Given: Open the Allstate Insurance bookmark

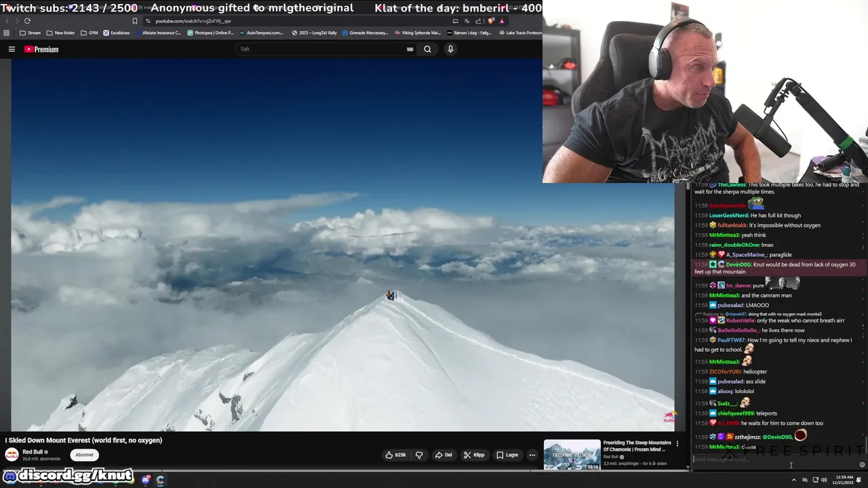Looking at the screenshot, I should click(x=158, y=33).
